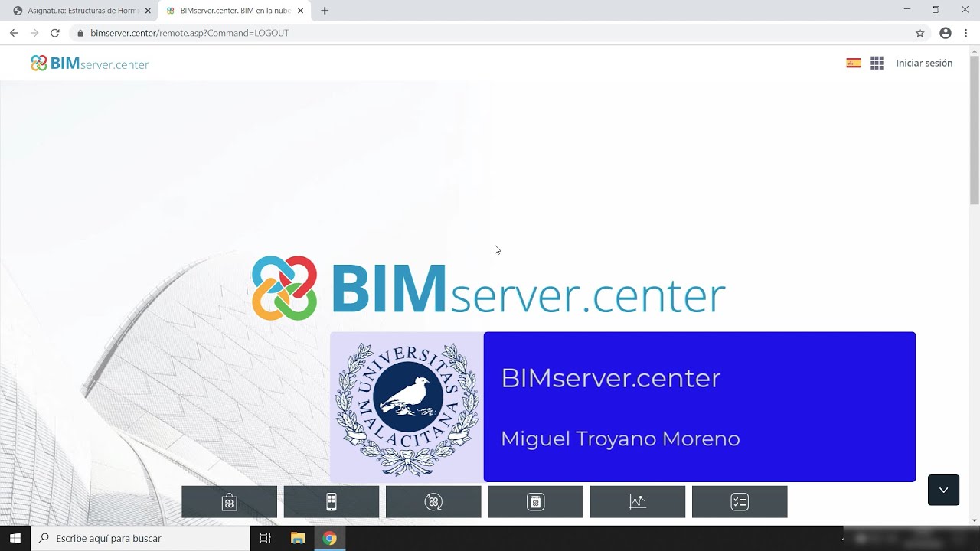Open a new browser tab
The width and height of the screenshot is (980, 551).
coord(325,11)
